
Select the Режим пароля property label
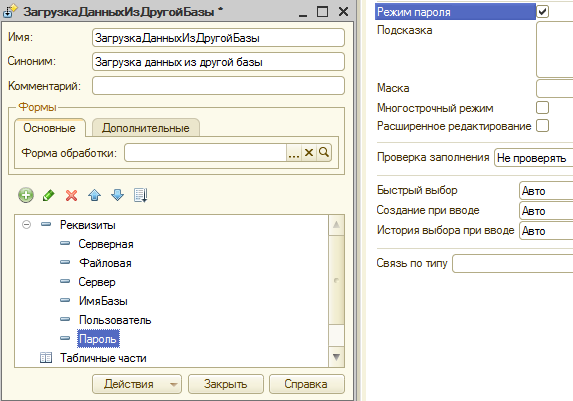[455, 12]
